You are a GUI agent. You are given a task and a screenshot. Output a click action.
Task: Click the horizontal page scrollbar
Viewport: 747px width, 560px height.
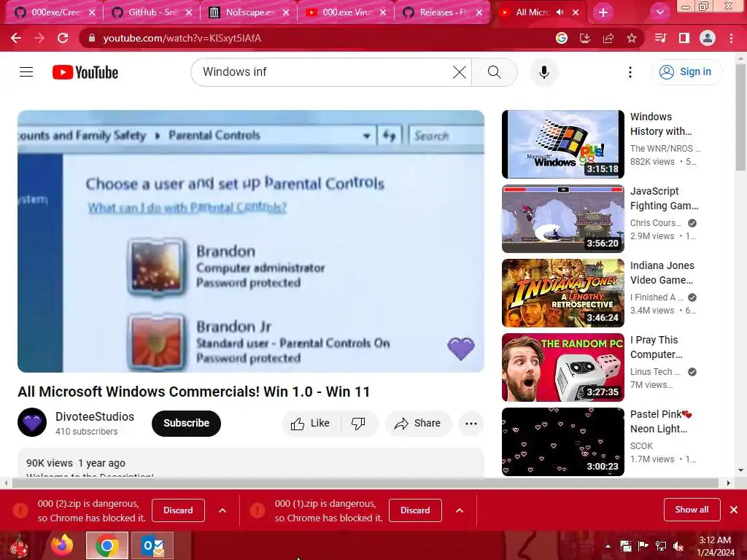click(x=365, y=483)
